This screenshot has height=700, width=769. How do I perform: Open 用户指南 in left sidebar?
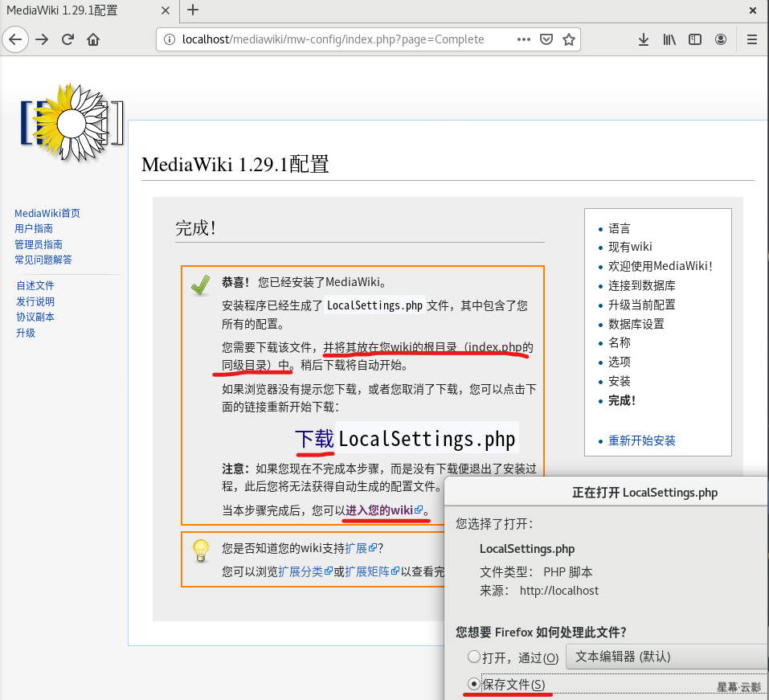click(x=35, y=229)
